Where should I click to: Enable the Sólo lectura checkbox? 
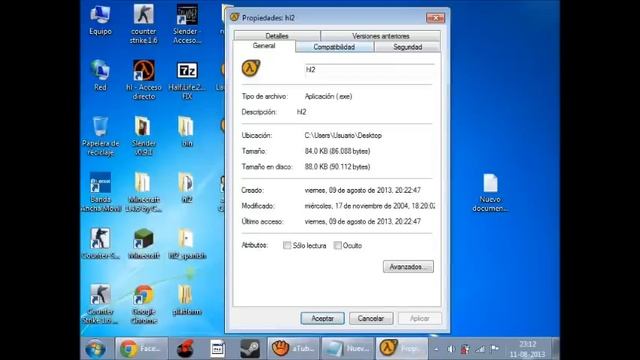point(287,245)
